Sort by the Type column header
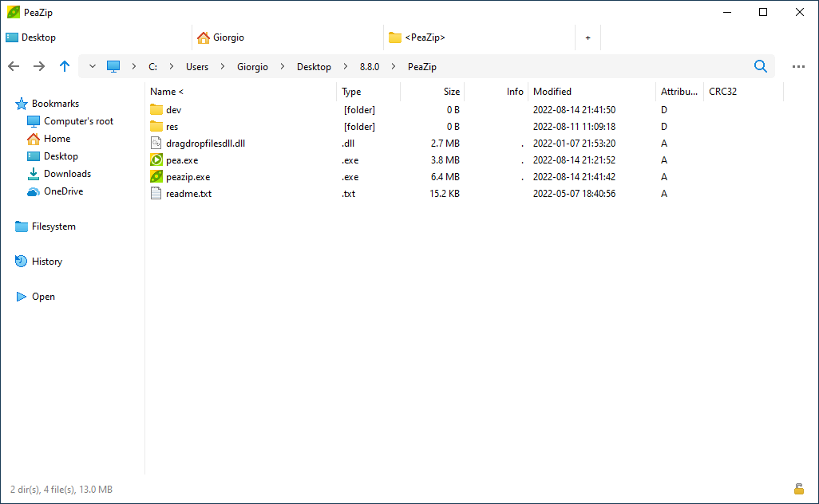 [x=369, y=91]
